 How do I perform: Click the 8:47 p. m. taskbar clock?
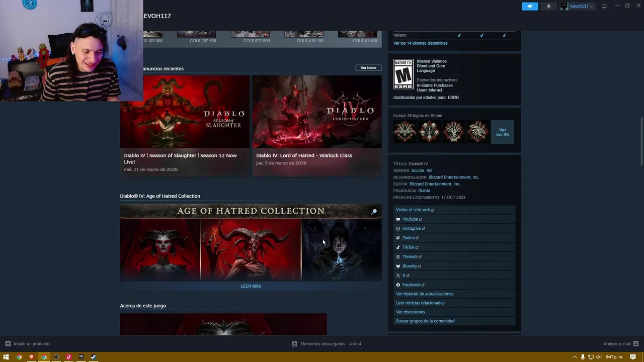[x=614, y=357]
